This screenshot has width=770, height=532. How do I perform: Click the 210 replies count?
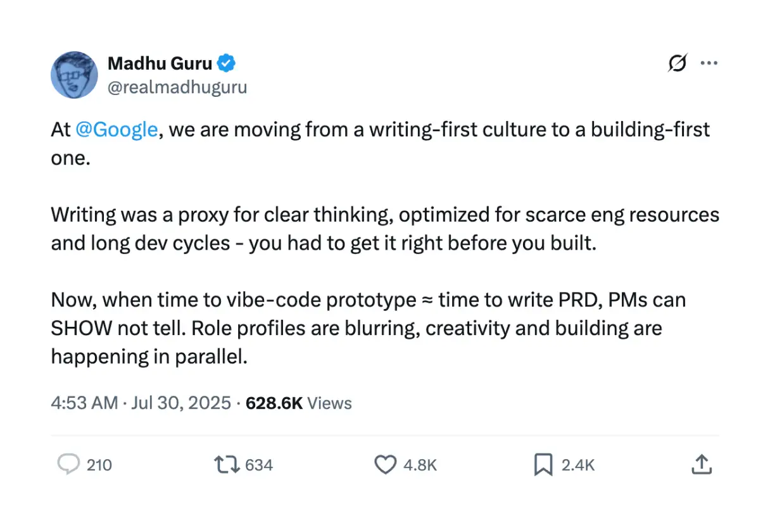[x=99, y=465]
